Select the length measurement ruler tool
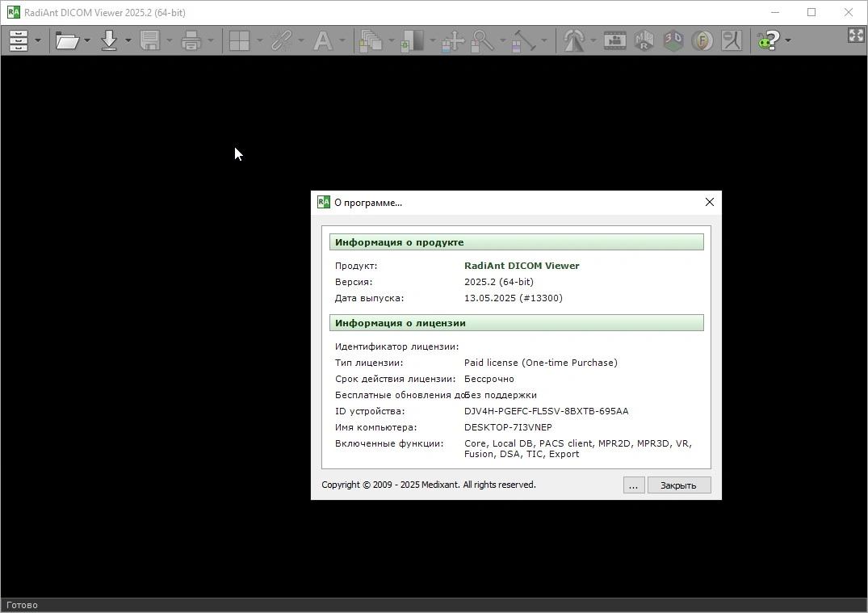 (524, 40)
